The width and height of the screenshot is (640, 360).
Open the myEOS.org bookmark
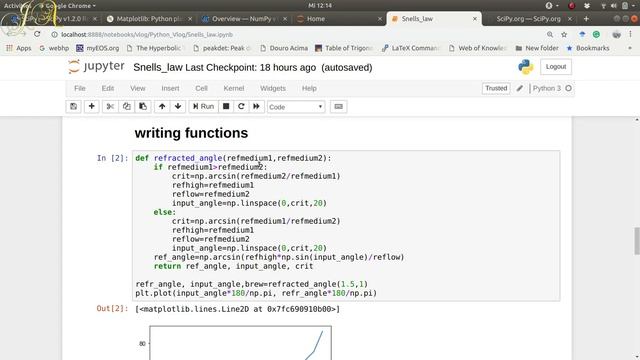pos(98,48)
